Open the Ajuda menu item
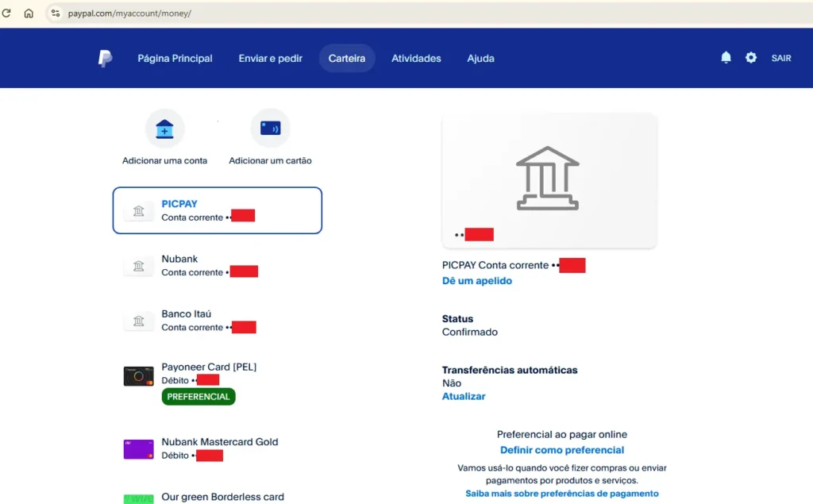Screen dimensions: 813x504 480,58
